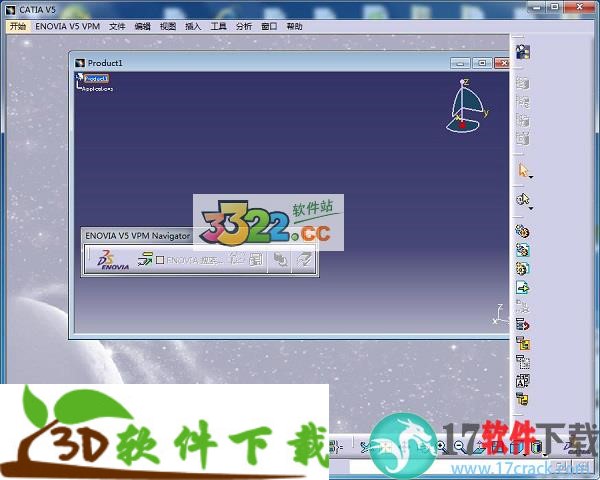Click the Replace Component red arrow icon

coord(522,325)
